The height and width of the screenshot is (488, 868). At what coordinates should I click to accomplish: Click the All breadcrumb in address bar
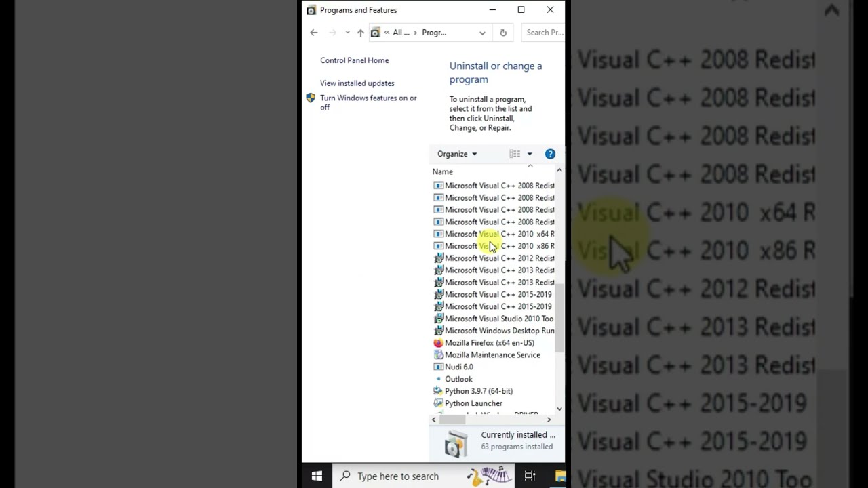401,33
